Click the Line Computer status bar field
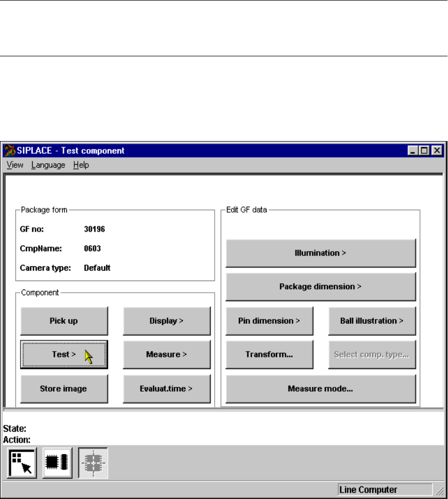The image size is (448, 499). (x=385, y=490)
